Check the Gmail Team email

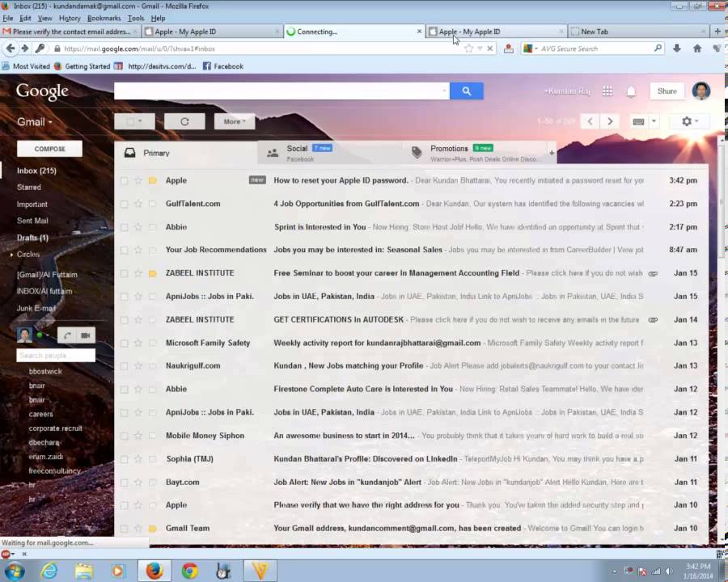tap(124, 529)
